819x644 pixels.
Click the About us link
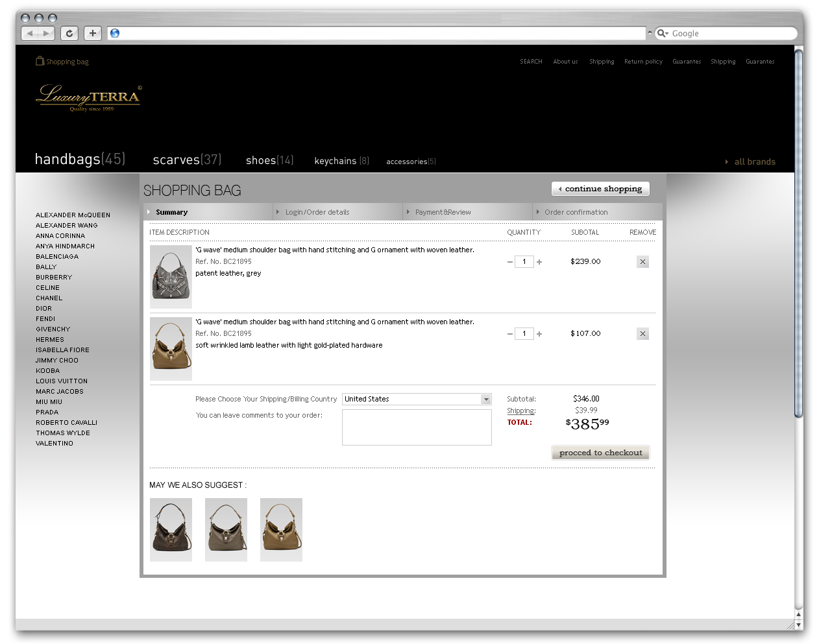(565, 62)
